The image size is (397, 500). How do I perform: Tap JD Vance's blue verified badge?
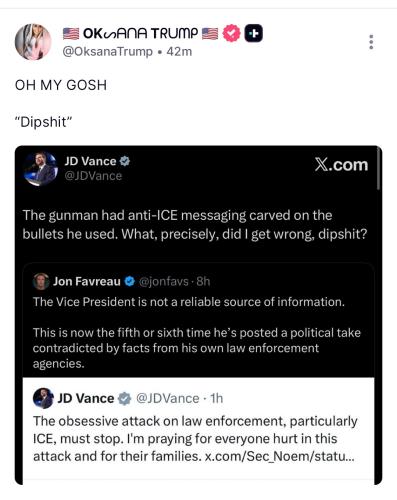pos(125,161)
